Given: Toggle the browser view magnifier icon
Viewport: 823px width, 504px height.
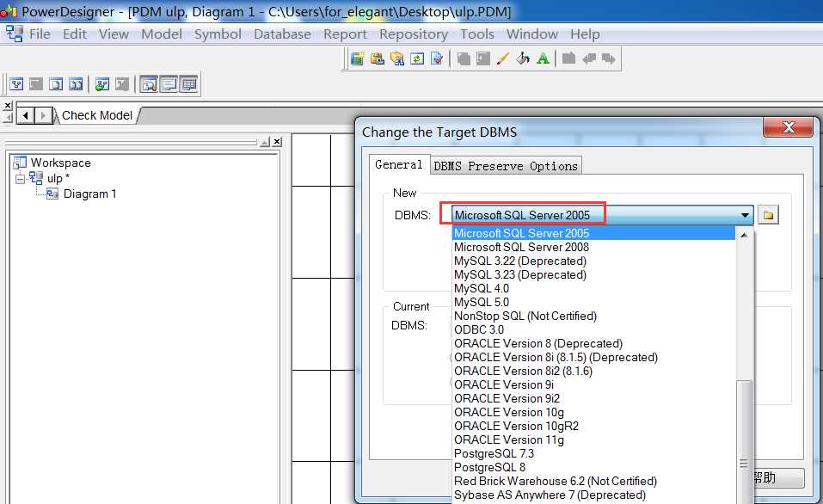Looking at the screenshot, I should click(149, 84).
